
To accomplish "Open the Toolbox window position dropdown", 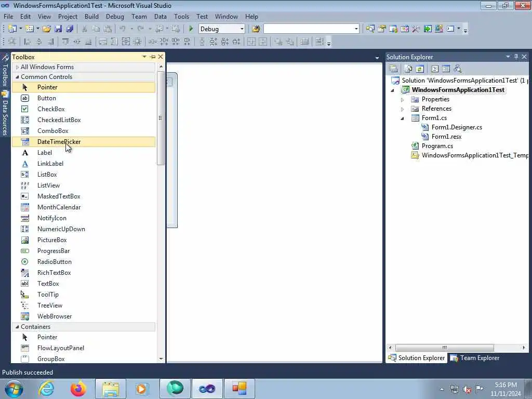I will tap(144, 57).
